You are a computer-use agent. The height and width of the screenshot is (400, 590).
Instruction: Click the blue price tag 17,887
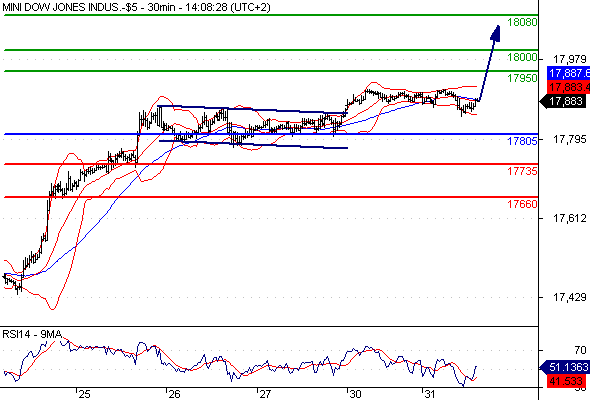[569, 73]
